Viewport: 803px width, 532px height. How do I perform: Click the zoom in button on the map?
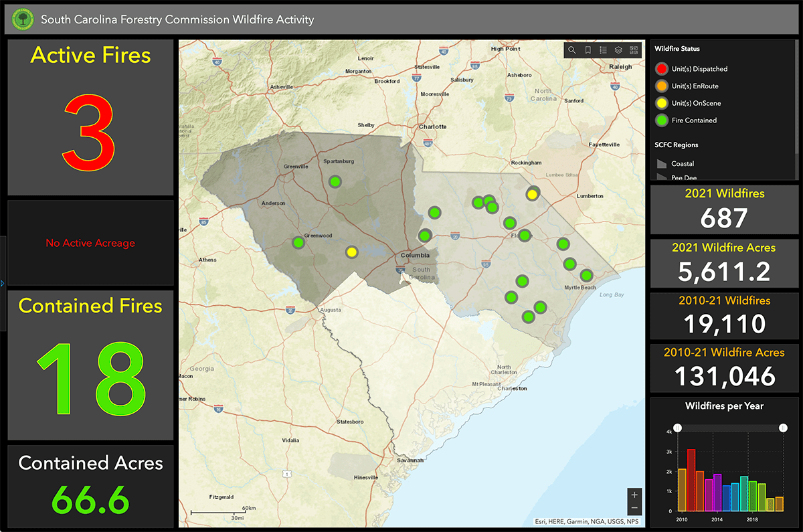point(634,495)
